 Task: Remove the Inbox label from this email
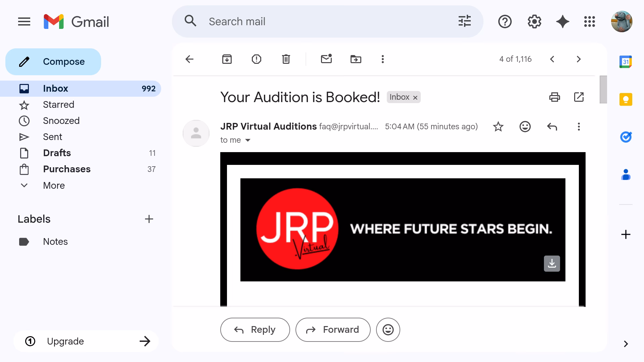point(415,97)
